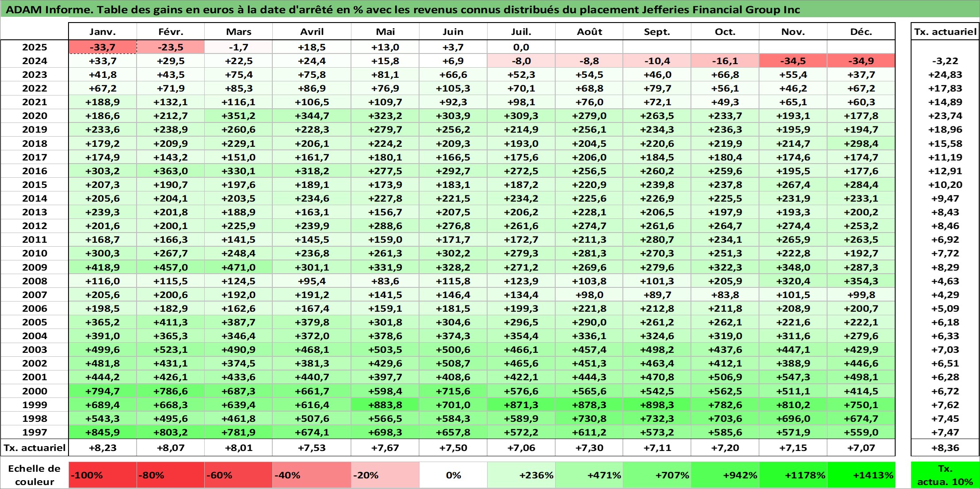Click the +351,2 cell for March 2020

coord(238,116)
